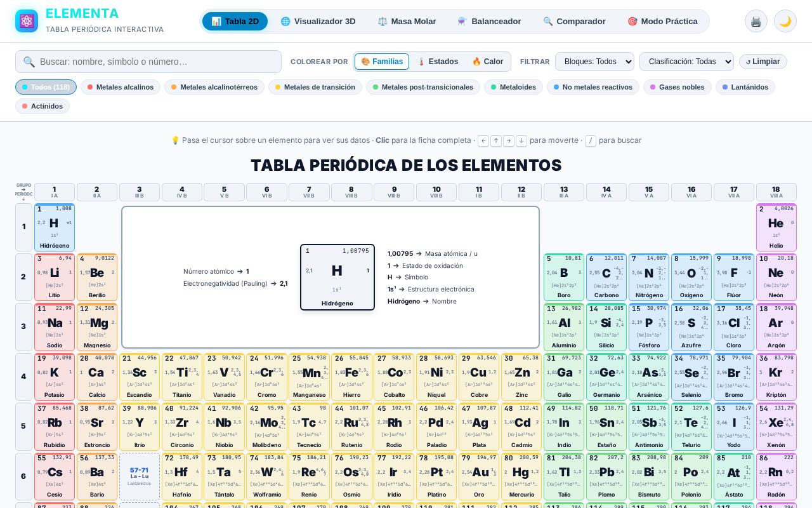Viewport: 812px width, 508px height.
Task: Click the printer icon button
Action: pyautogui.click(x=756, y=21)
